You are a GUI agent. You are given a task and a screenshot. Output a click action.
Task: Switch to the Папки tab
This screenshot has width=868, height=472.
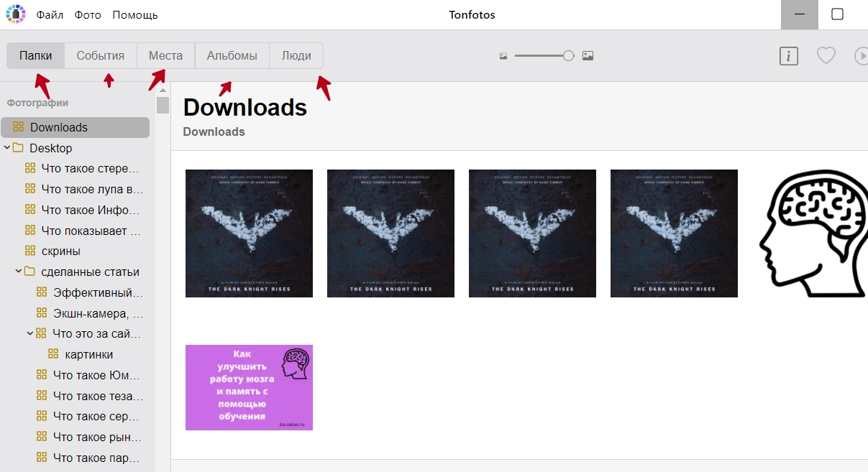[x=36, y=56]
